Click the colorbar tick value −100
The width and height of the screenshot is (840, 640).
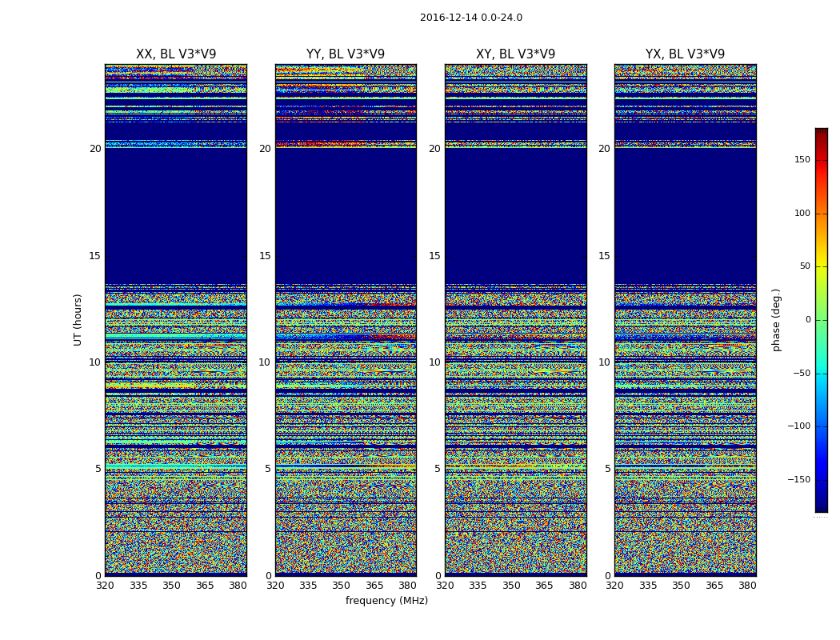tap(799, 426)
